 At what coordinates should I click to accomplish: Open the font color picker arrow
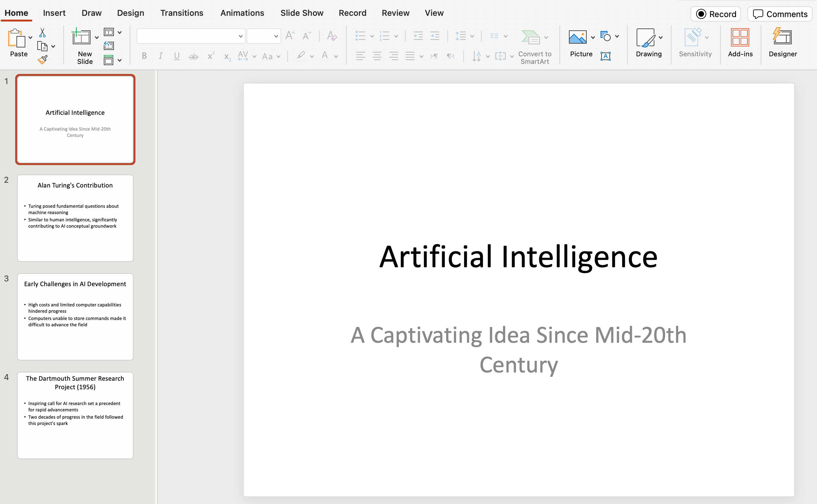(x=336, y=57)
